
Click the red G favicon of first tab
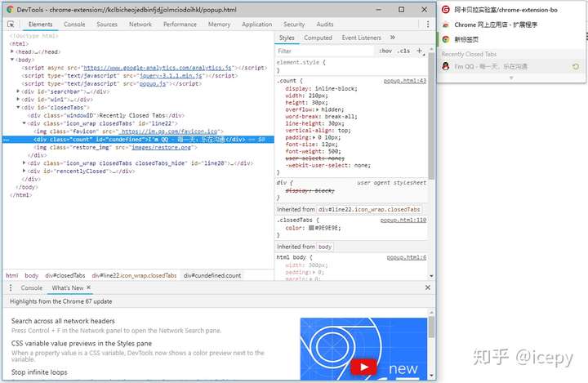(446, 10)
